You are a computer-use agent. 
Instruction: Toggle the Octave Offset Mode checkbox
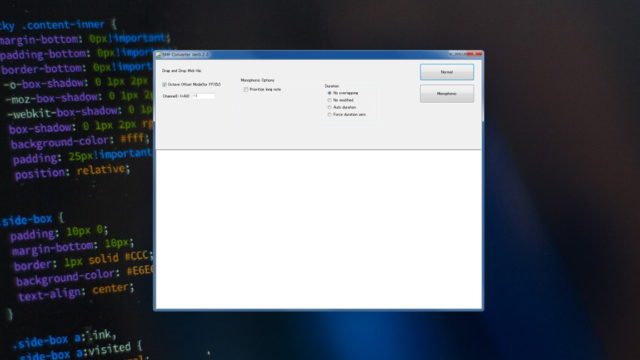coord(164,84)
